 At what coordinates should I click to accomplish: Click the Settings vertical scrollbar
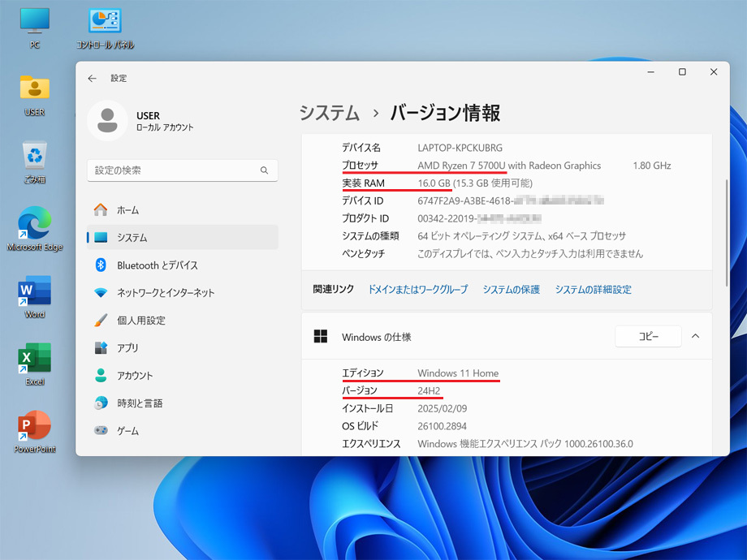pos(727,233)
